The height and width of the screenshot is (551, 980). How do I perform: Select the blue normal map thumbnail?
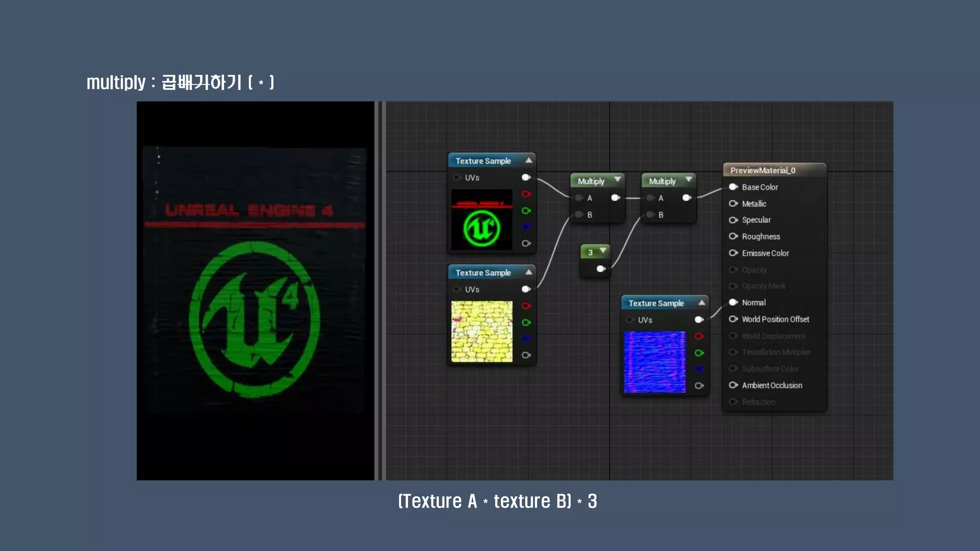point(655,362)
